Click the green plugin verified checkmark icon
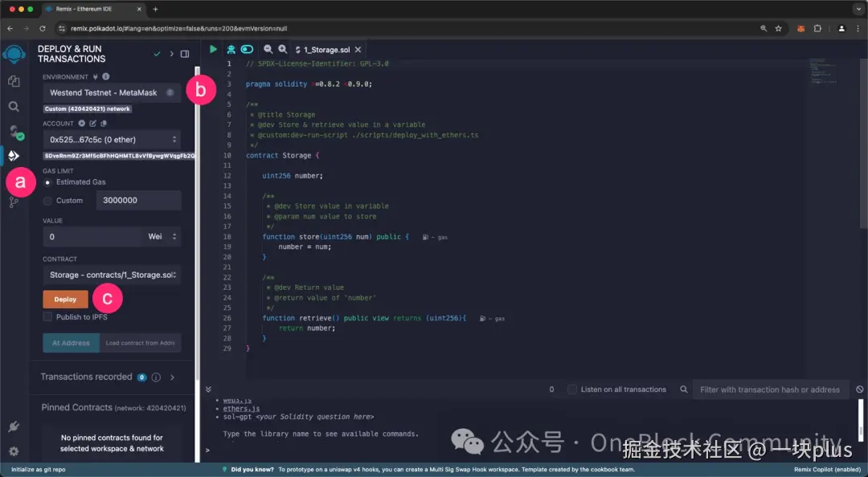868x477 pixels. pyautogui.click(x=158, y=55)
